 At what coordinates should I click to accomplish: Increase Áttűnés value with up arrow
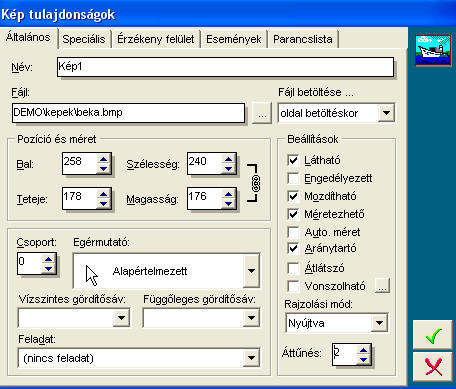click(x=364, y=350)
